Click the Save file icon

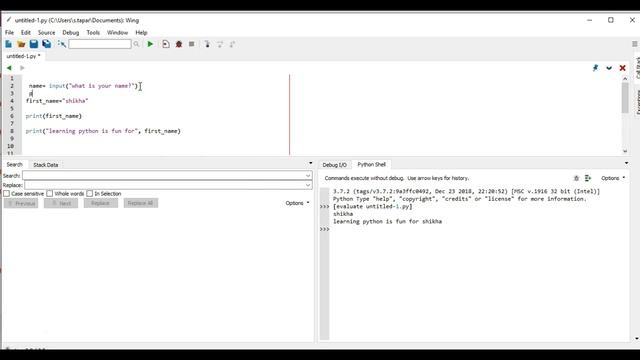click(34, 44)
